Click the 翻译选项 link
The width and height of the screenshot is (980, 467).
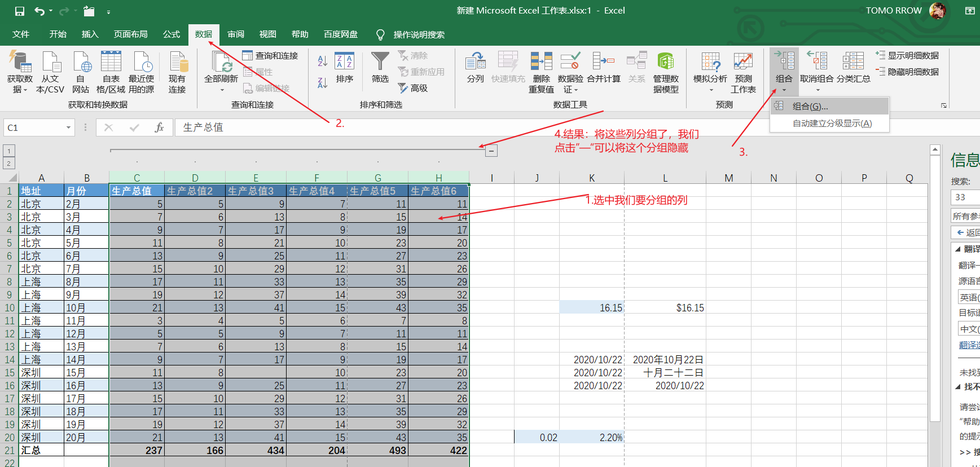[x=969, y=345]
